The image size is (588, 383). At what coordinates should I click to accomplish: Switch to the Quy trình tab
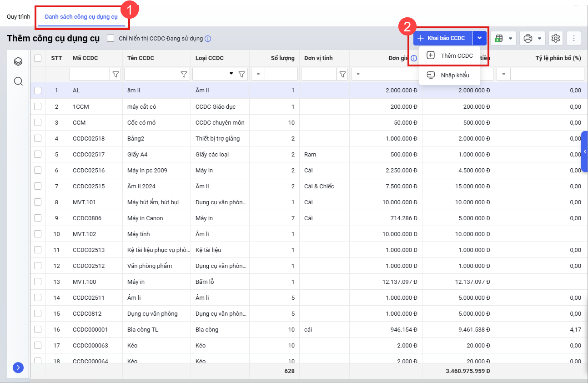(x=19, y=17)
